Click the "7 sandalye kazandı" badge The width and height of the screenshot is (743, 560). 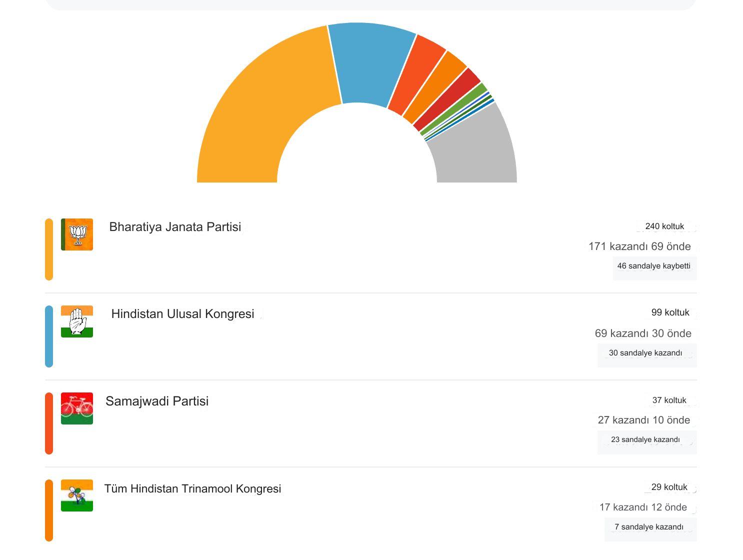click(649, 527)
